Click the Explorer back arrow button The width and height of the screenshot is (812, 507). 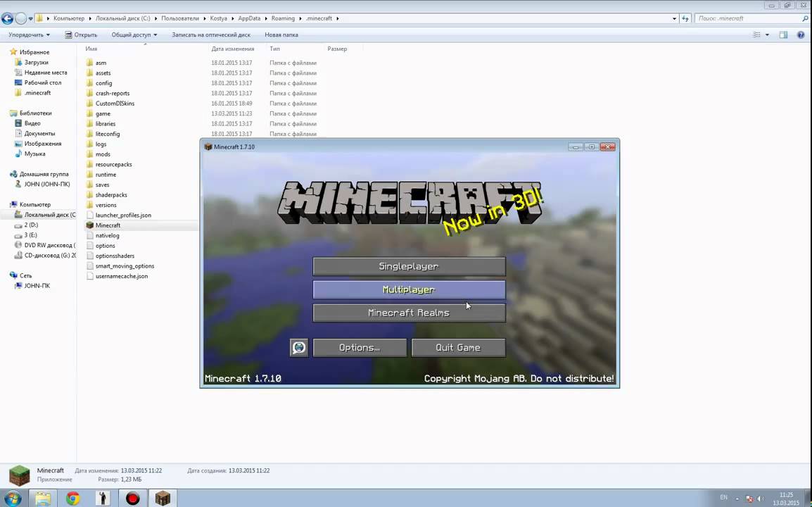(x=7, y=19)
